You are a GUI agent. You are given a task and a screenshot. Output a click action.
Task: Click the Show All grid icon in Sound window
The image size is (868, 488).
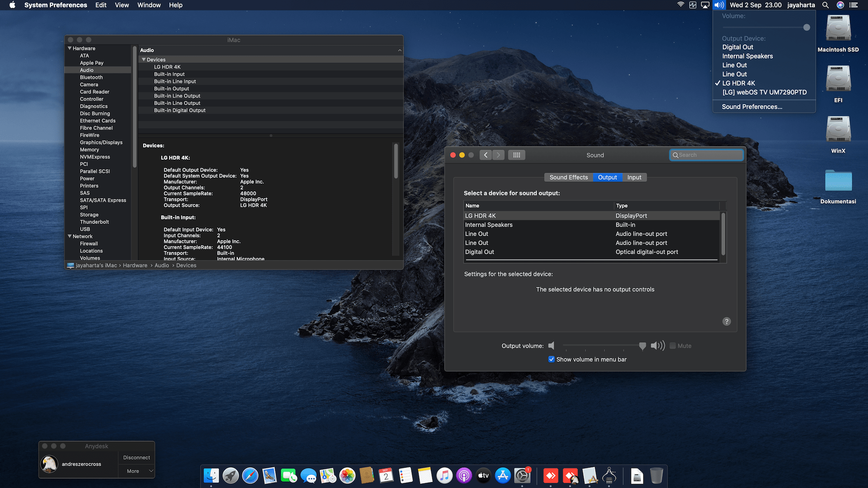(x=517, y=155)
